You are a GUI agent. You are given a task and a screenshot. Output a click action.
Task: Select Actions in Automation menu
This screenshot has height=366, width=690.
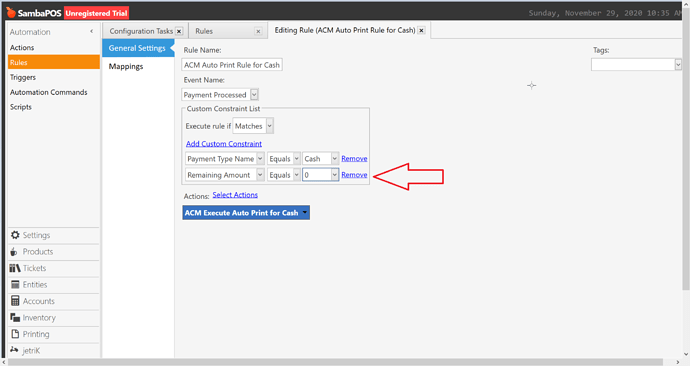pyautogui.click(x=22, y=48)
